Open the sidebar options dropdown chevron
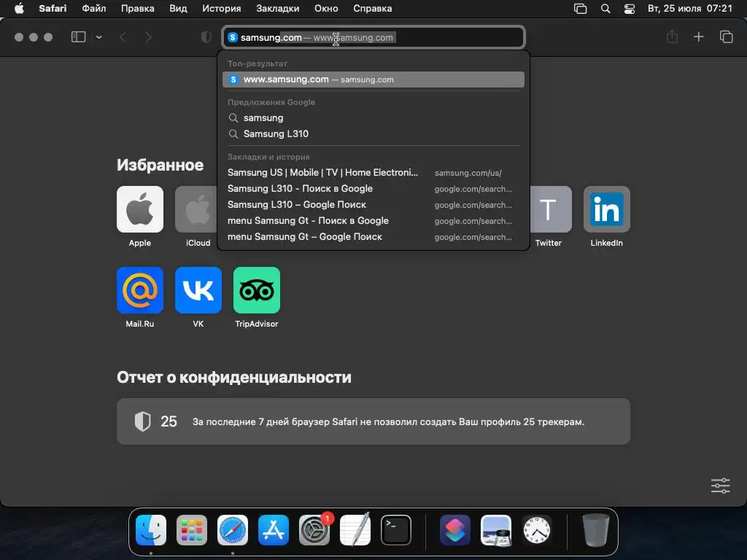The width and height of the screenshot is (747, 560). point(98,37)
